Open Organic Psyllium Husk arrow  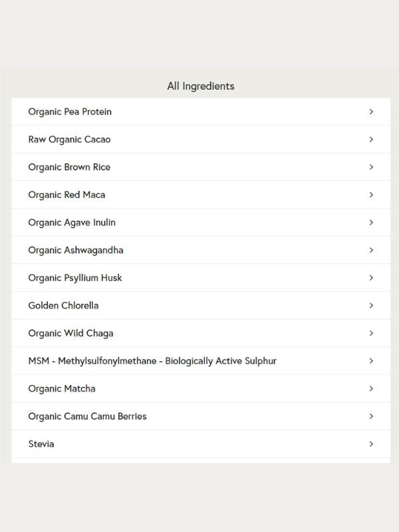(x=371, y=278)
